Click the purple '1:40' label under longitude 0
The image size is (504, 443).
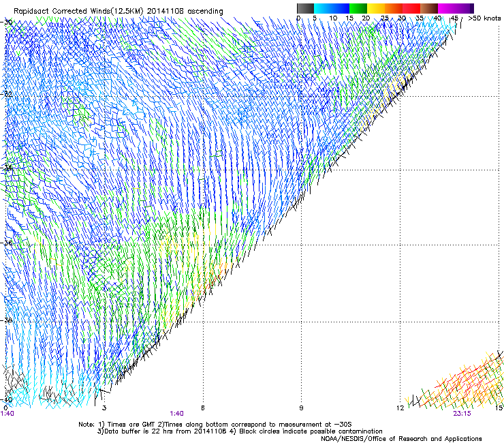(7, 414)
